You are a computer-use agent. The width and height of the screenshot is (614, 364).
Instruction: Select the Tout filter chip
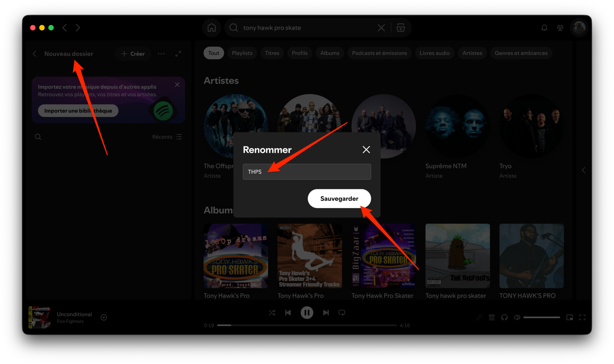(x=214, y=53)
